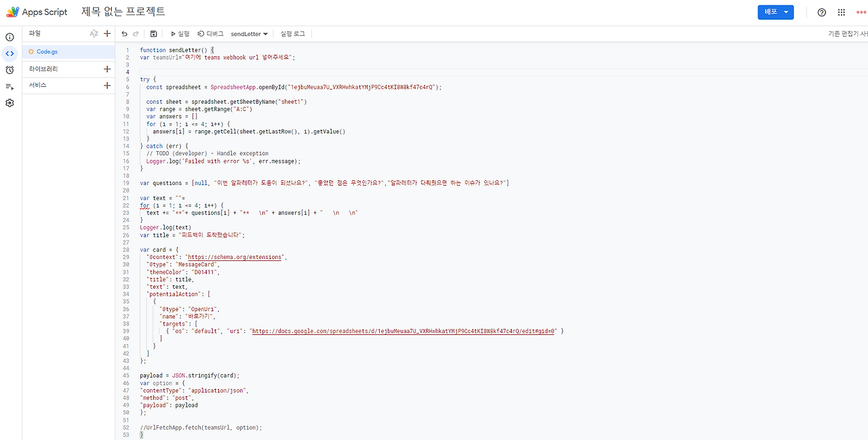Click line number 1 in gutter
Viewport: 868px width, 440px height.
127,49
